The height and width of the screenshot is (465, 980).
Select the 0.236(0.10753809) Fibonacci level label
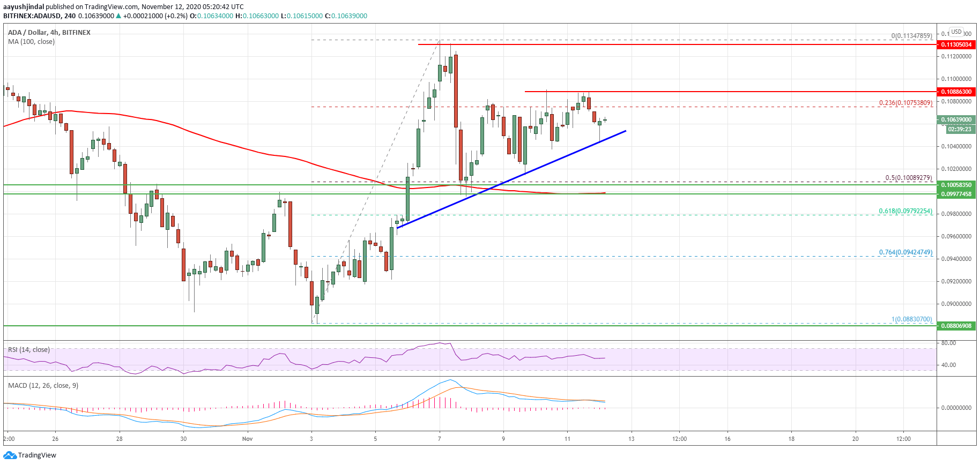[x=905, y=103]
